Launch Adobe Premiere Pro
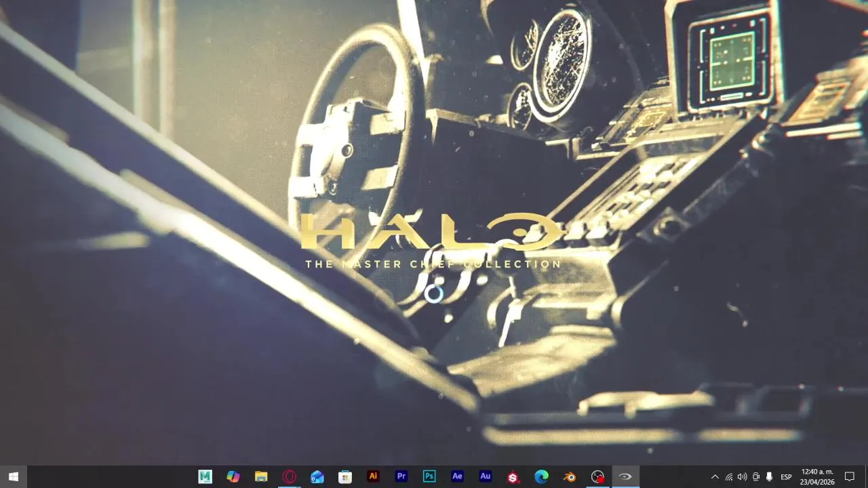868x488 pixels. (401, 476)
